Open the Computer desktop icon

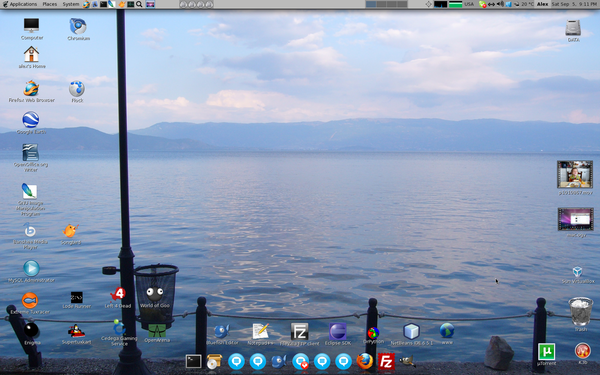click(x=31, y=26)
